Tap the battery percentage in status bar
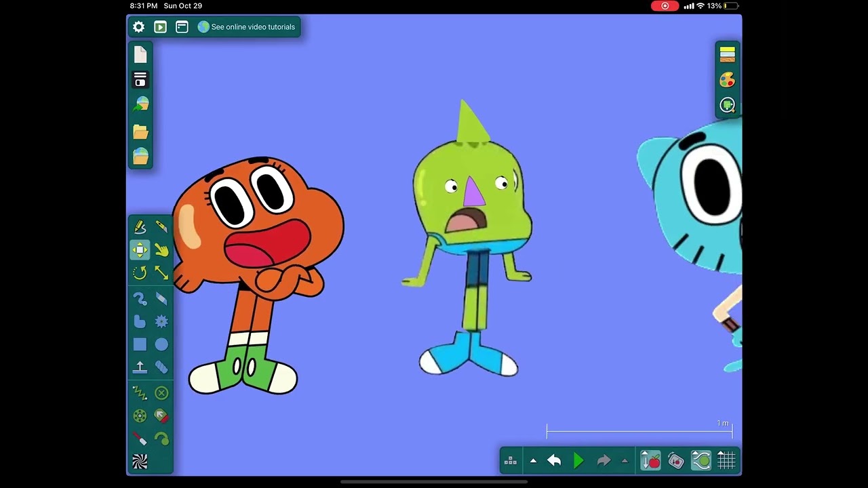This screenshot has width=868, height=488. click(714, 5)
